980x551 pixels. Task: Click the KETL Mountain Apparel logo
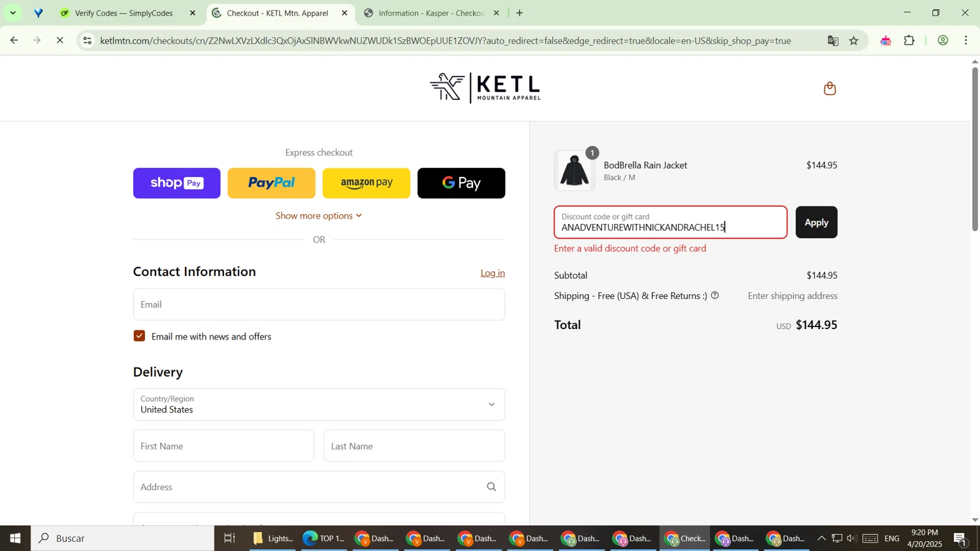[485, 88]
